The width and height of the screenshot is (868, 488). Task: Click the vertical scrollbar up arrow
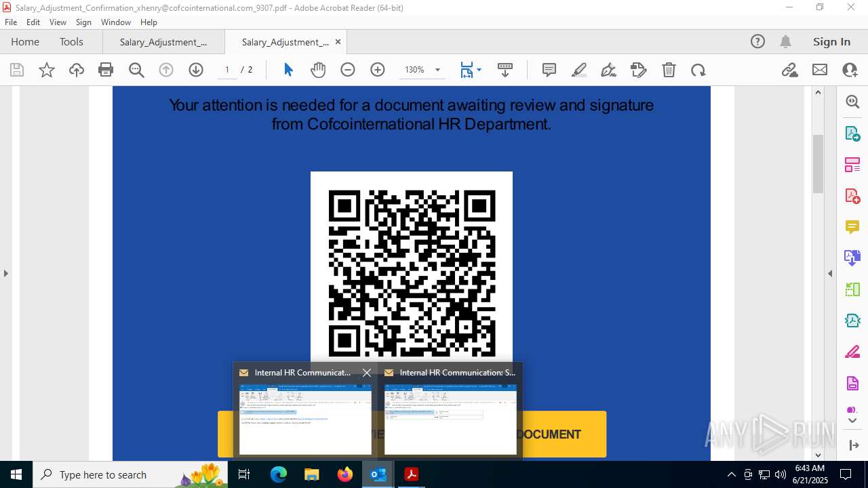[x=818, y=92]
